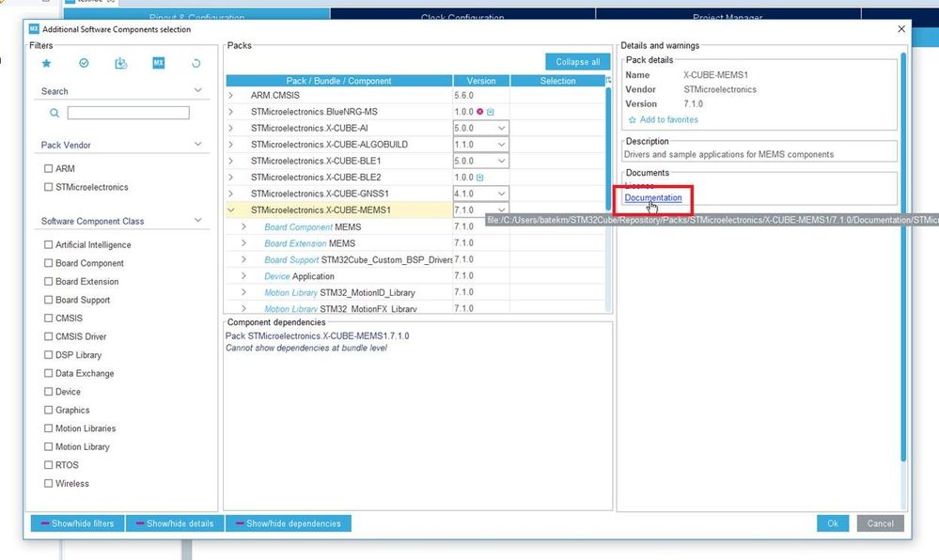This screenshot has height=560, width=939.
Task: Collapse the Pack Vendor filter section
Action: click(198, 145)
